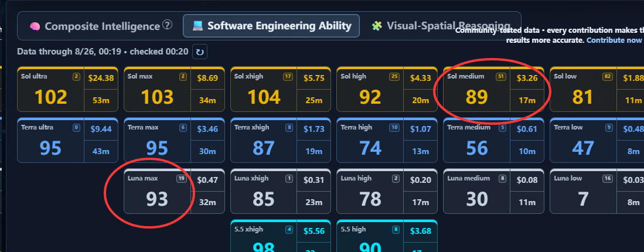The height and width of the screenshot is (252, 644).
Task: Follow the Contribute now link
Action: coord(614,40)
